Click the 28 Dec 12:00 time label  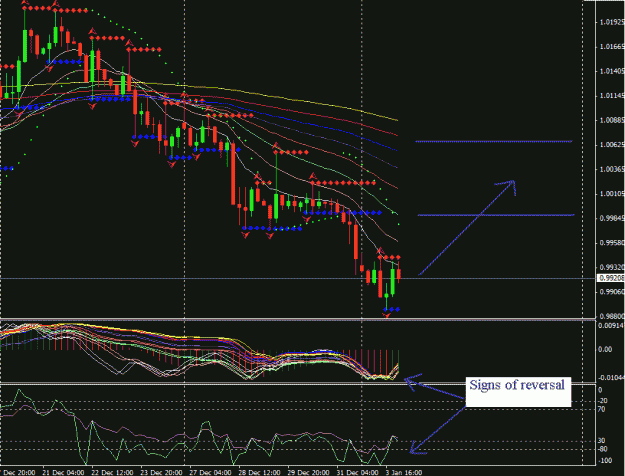pyautogui.click(x=260, y=472)
